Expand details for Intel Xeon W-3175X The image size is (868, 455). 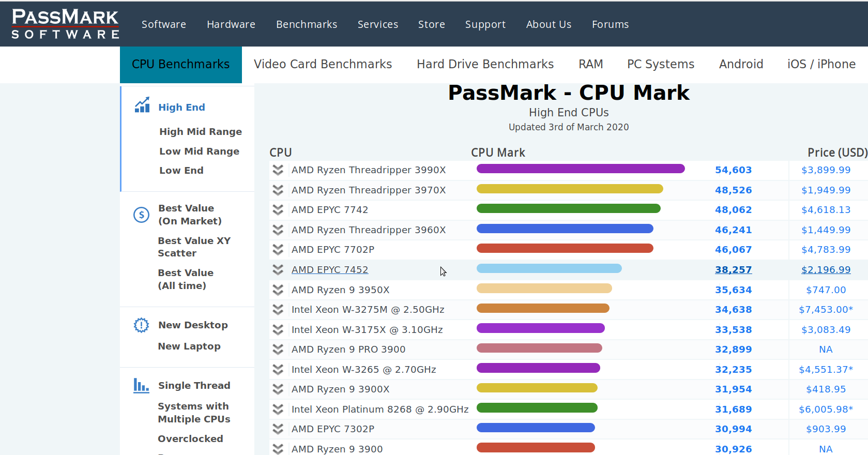278,330
